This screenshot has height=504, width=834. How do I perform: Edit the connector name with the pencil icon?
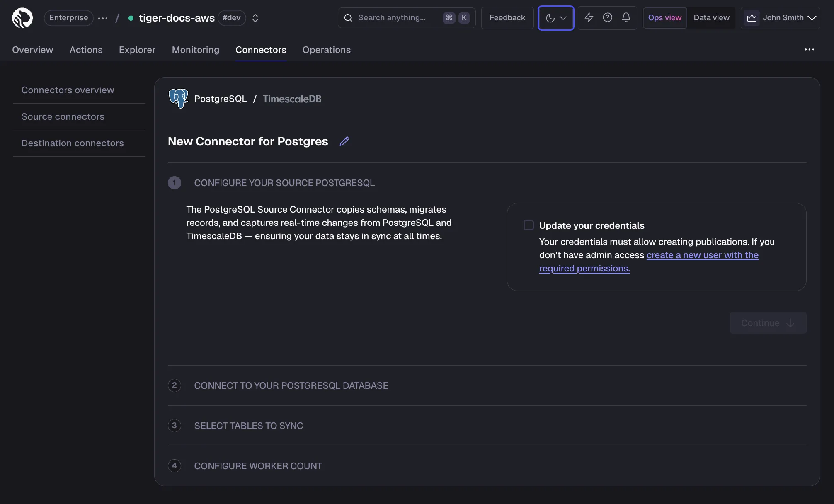(344, 141)
